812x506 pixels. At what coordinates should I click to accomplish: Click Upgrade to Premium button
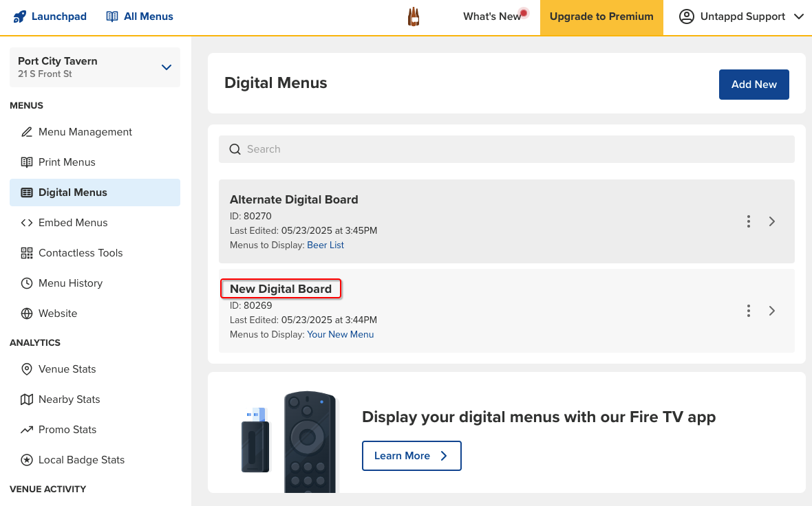(601, 18)
